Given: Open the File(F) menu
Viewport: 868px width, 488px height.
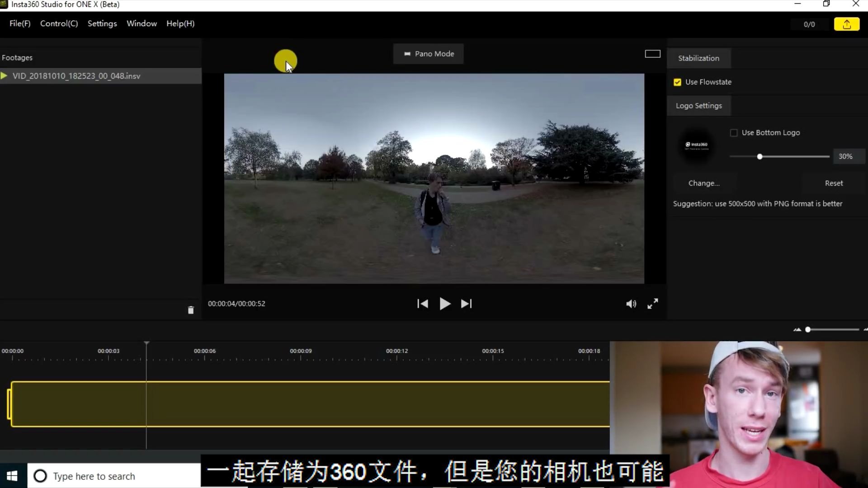Looking at the screenshot, I should (20, 23).
